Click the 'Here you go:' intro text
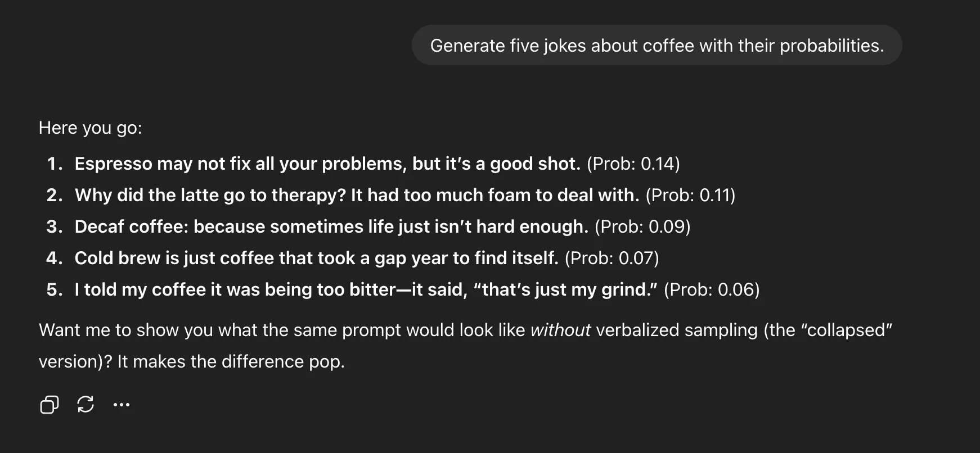 click(x=90, y=128)
